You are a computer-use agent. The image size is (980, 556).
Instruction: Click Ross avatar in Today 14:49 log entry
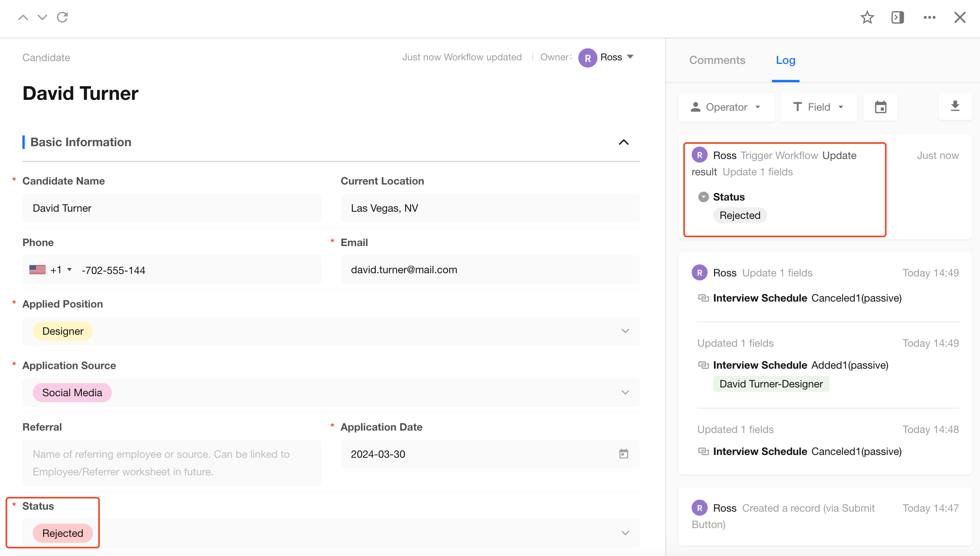coord(700,272)
